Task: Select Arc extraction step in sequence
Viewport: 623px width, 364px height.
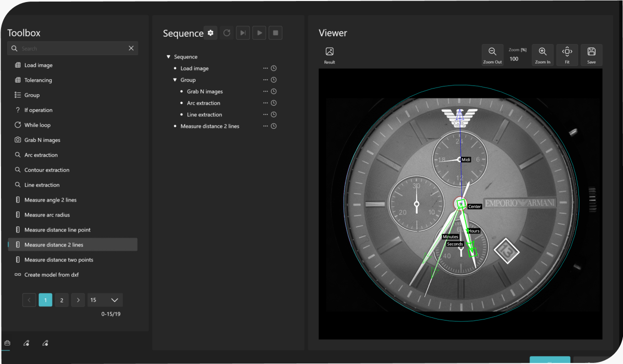Action: point(203,103)
